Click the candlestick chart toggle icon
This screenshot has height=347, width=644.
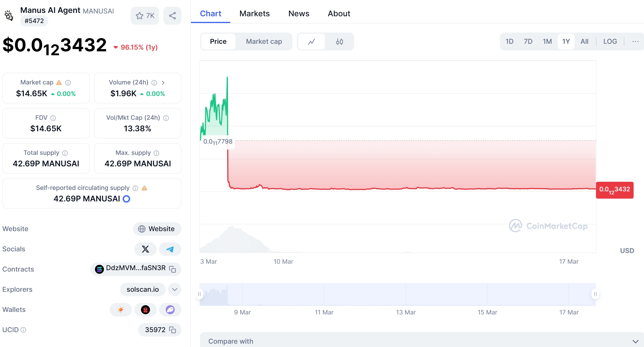point(340,42)
